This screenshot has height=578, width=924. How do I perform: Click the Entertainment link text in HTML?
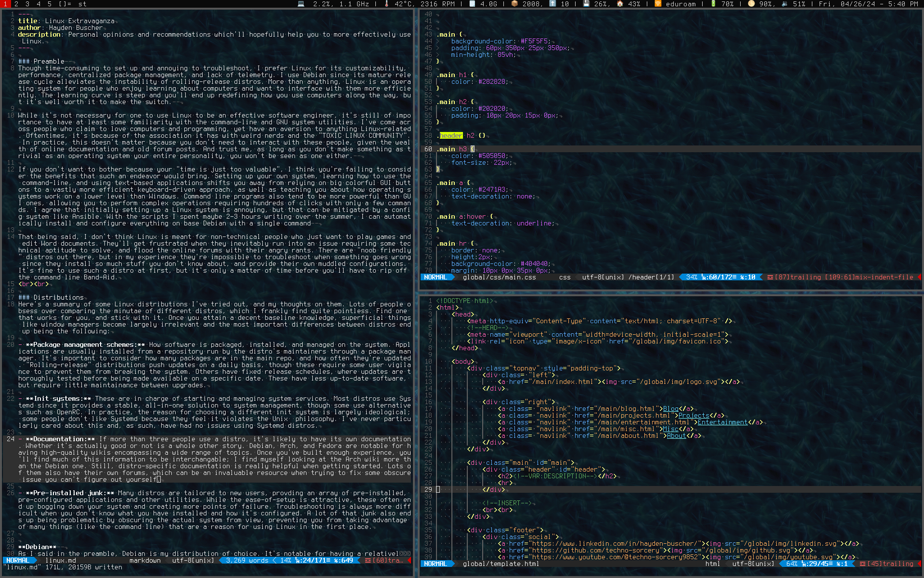(723, 422)
